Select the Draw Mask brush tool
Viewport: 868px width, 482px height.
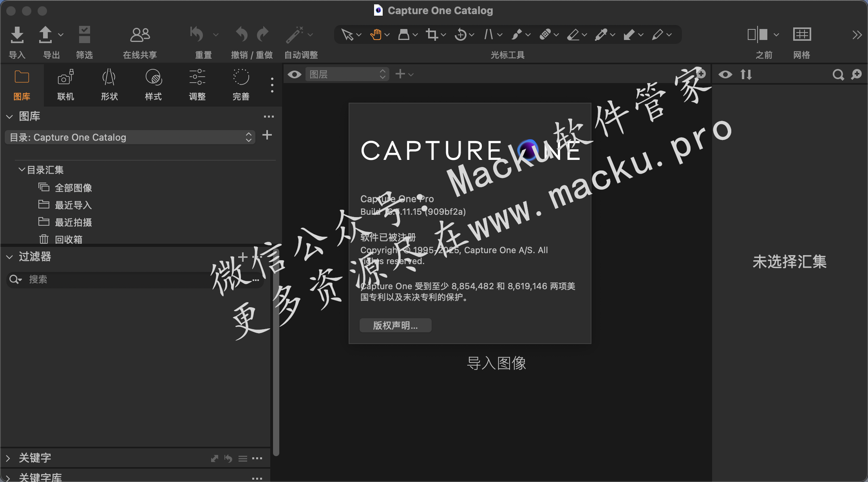[517, 34]
